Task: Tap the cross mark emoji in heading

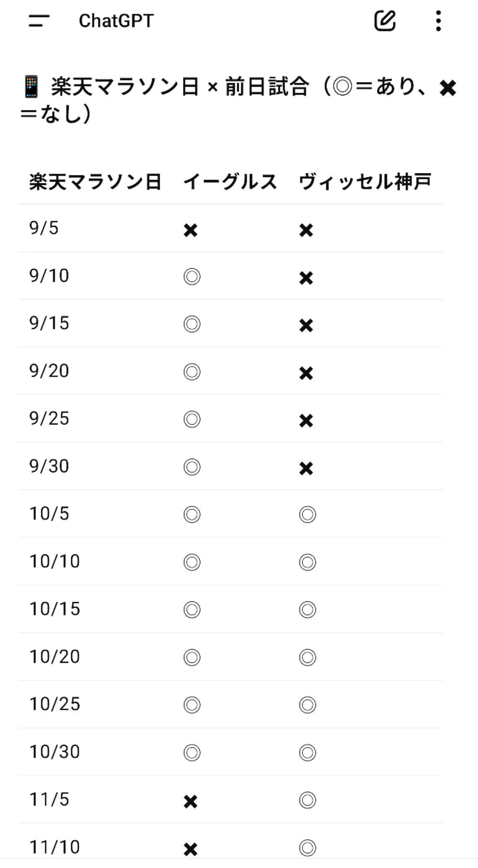Action: [448, 88]
